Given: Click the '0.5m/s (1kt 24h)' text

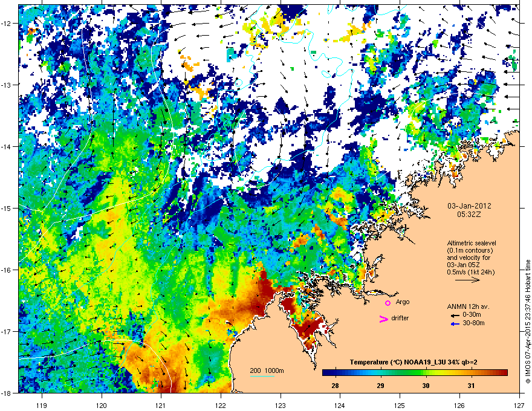Looking at the screenshot, I should tap(470, 272).
